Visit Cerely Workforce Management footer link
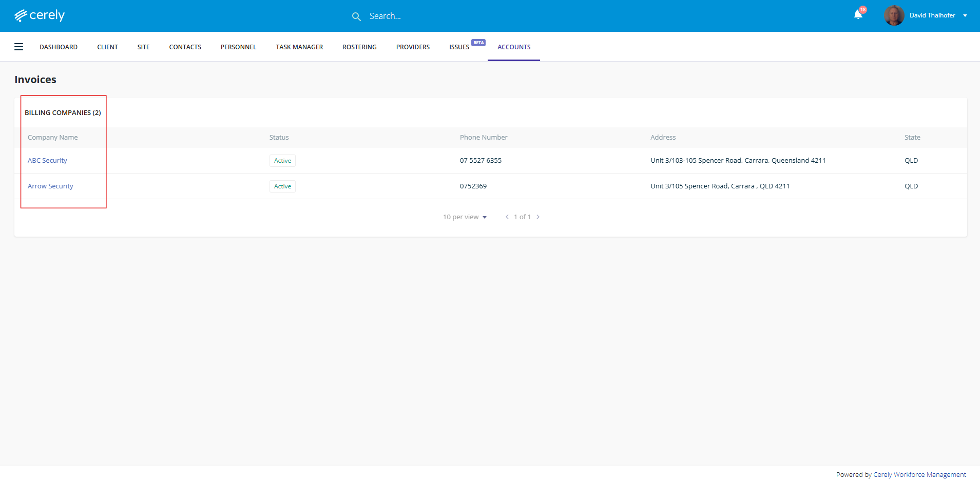 [919, 475]
